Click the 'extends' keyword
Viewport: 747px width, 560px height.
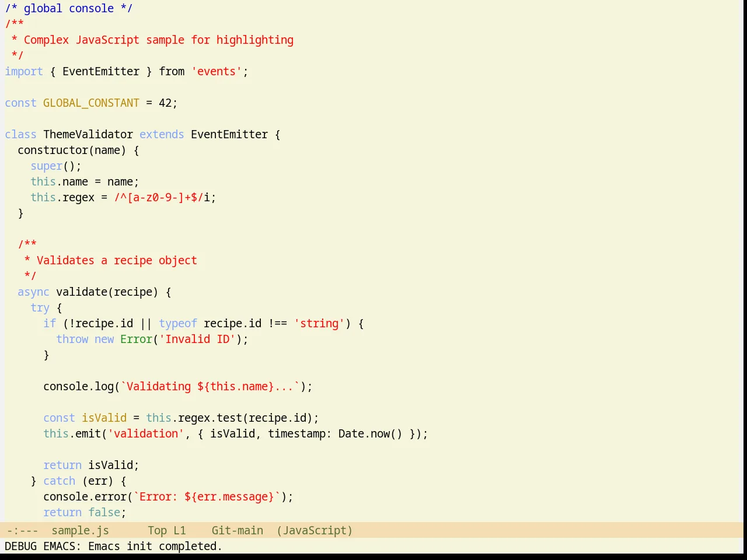(162, 134)
